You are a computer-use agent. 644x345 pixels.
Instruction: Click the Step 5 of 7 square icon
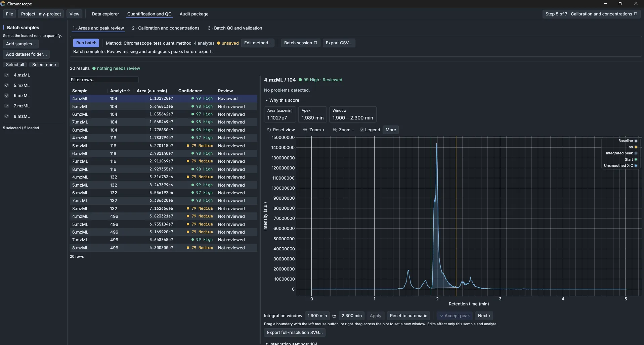click(x=635, y=14)
